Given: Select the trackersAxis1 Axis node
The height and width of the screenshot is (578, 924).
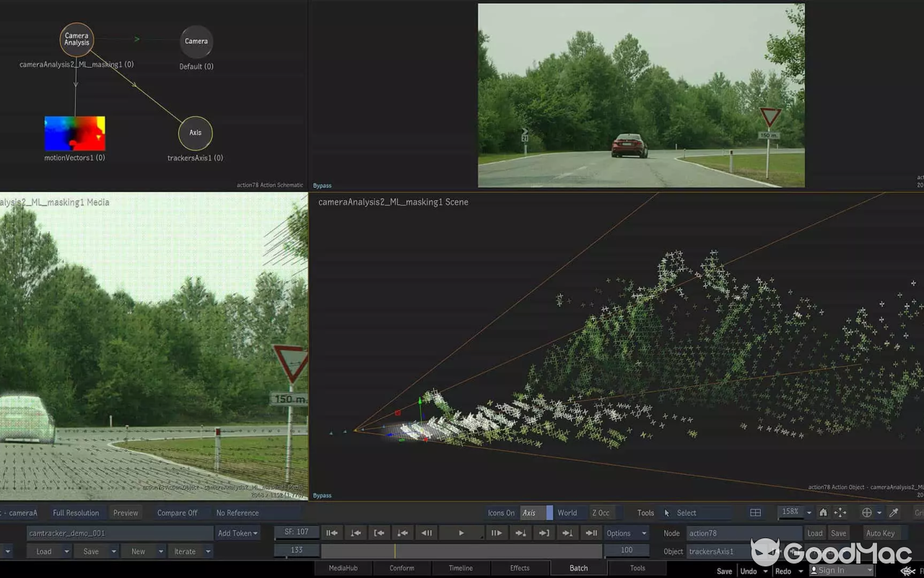Looking at the screenshot, I should tap(195, 132).
